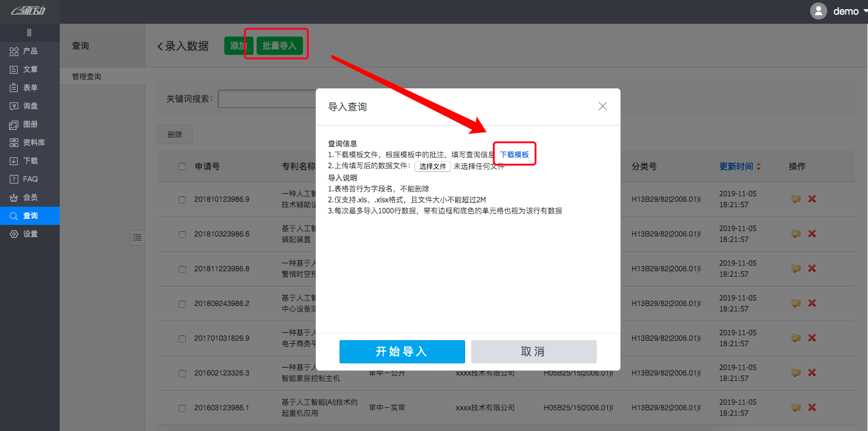The width and height of the screenshot is (868, 431).
Task: Select 查询 in the sidebar navigation
Action: (x=28, y=215)
